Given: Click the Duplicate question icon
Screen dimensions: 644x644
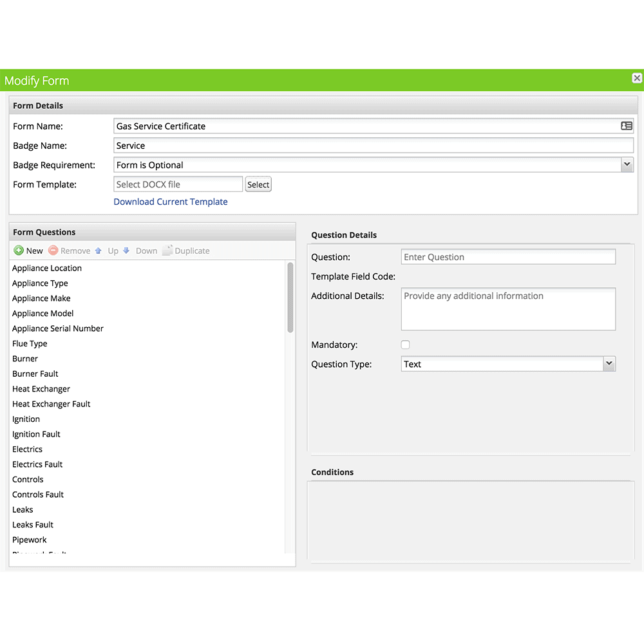Looking at the screenshot, I should (x=167, y=251).
